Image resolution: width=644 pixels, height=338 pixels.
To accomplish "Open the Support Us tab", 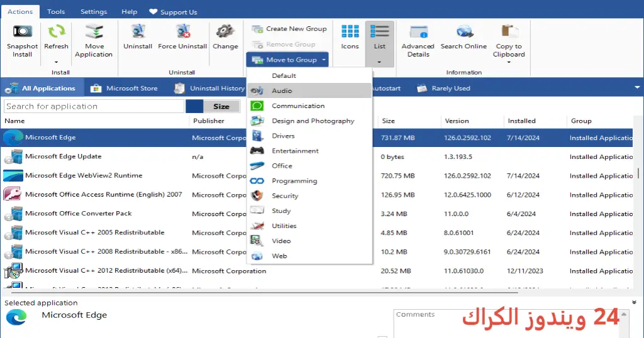I will (174, 12).
